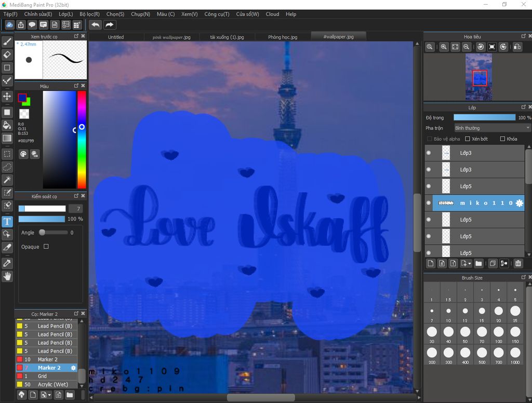This screenshot has height=403, width=532.
Task: Click the rainbow hue strip
Action: click(82, 139)
